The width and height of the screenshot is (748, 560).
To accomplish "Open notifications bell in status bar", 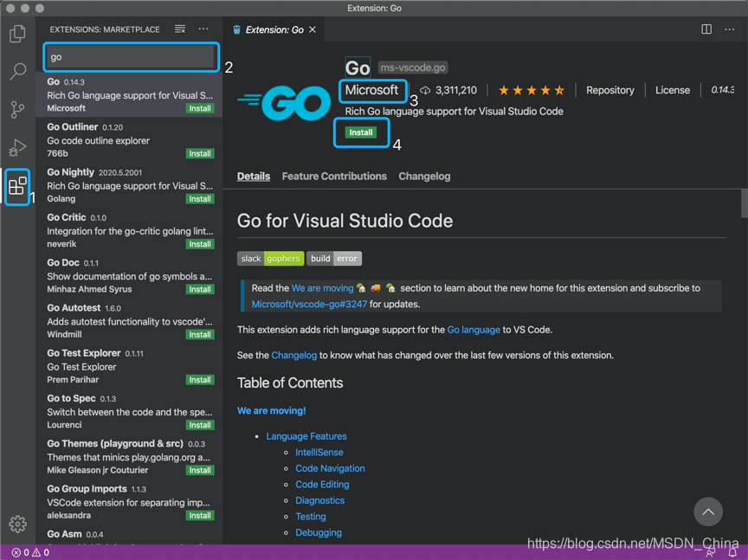I will coord(732,552).
